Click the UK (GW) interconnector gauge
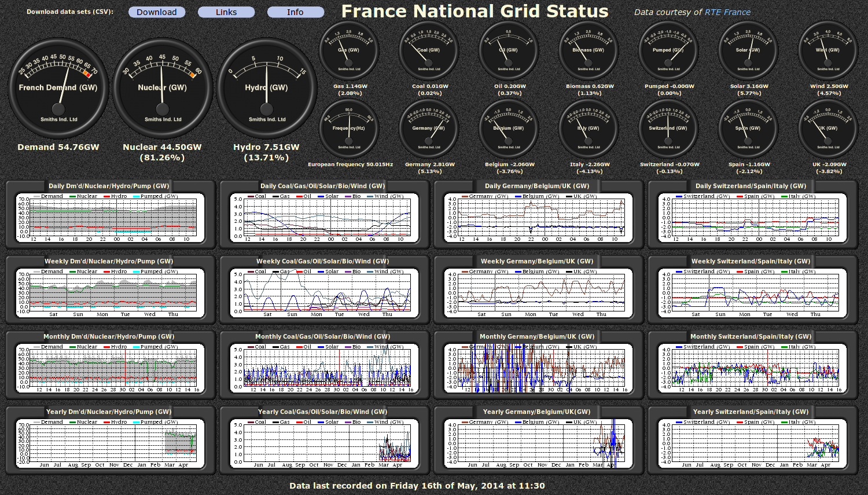This screenshot has width=868, height=495. coord(828,129)
